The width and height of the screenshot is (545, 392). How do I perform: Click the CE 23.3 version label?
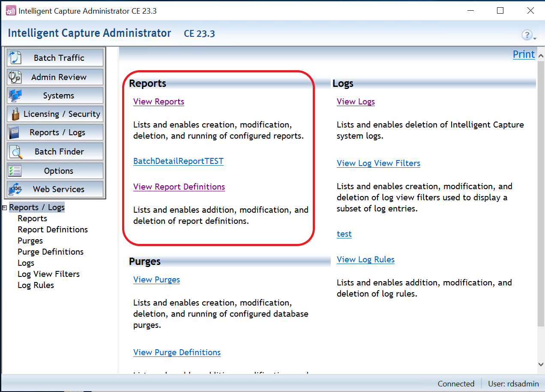point(199,33)
